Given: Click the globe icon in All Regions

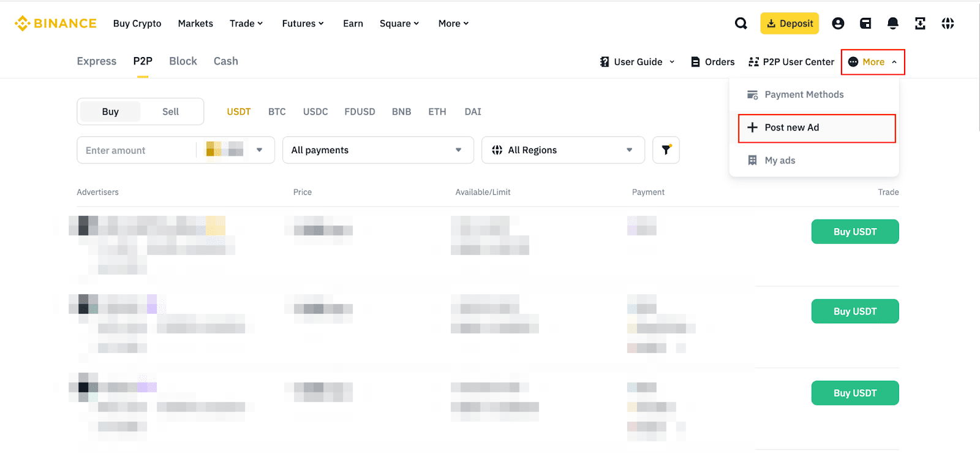Looking at the screenshot, I should (x=497, y=150).
